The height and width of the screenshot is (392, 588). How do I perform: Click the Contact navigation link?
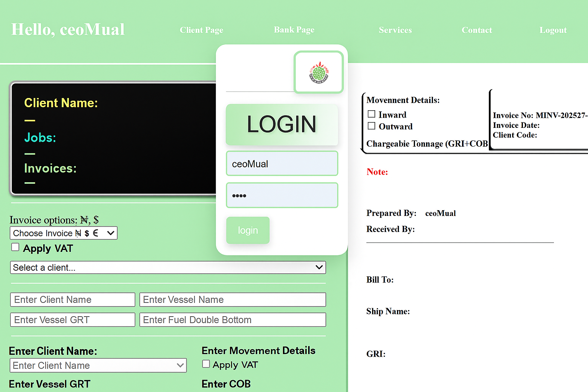(x=477, y=30)
